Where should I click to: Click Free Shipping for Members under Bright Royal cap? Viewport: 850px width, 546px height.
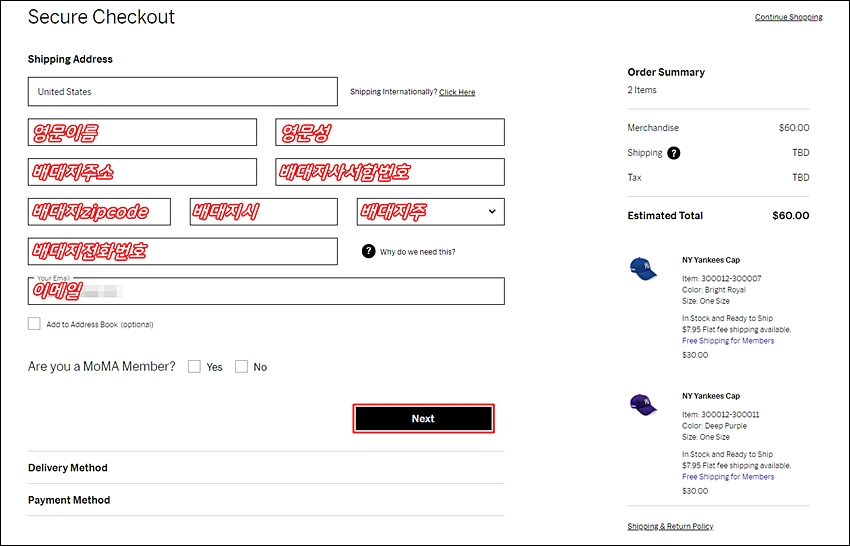(728, 341)
